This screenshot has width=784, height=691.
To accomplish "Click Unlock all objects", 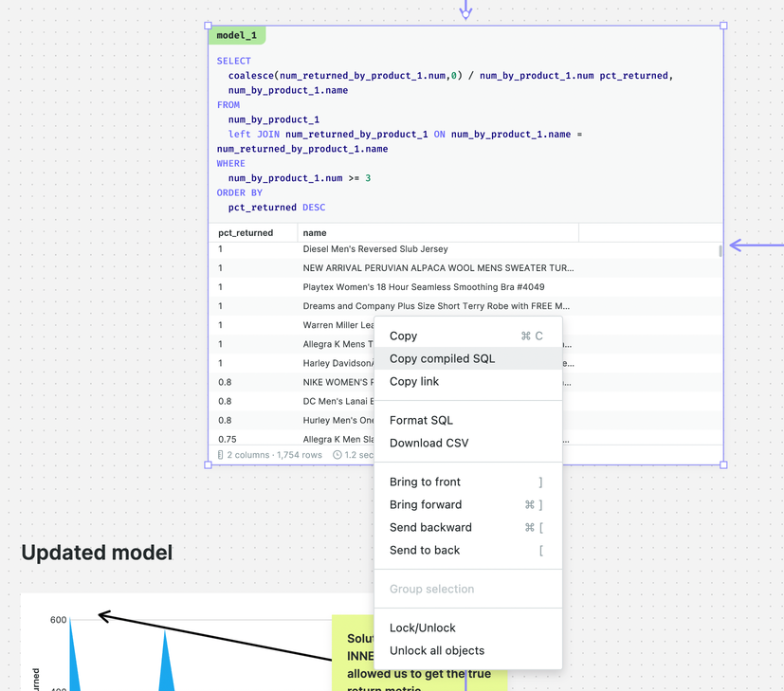I will coord(436,650).
